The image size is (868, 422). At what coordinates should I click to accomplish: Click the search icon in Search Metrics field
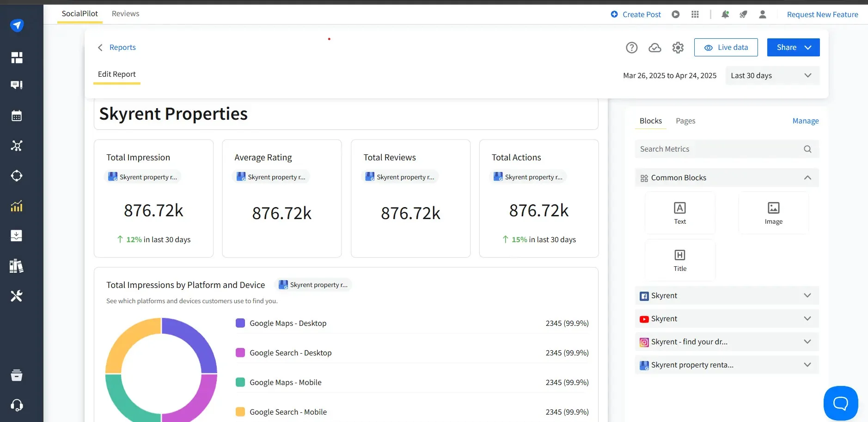click(807, 149)
